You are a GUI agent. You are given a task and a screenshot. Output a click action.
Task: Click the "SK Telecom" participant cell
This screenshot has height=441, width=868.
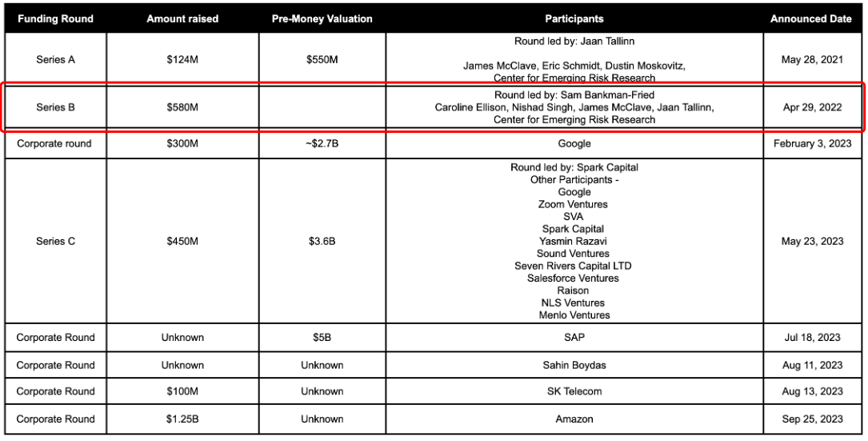click(x=574, y=391)
